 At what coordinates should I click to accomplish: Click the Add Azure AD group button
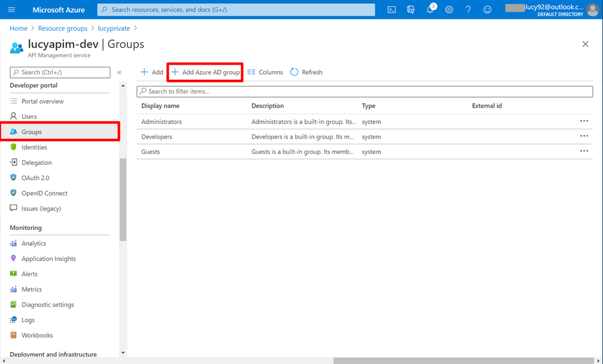pyautogui.click(x=205, y=72)
